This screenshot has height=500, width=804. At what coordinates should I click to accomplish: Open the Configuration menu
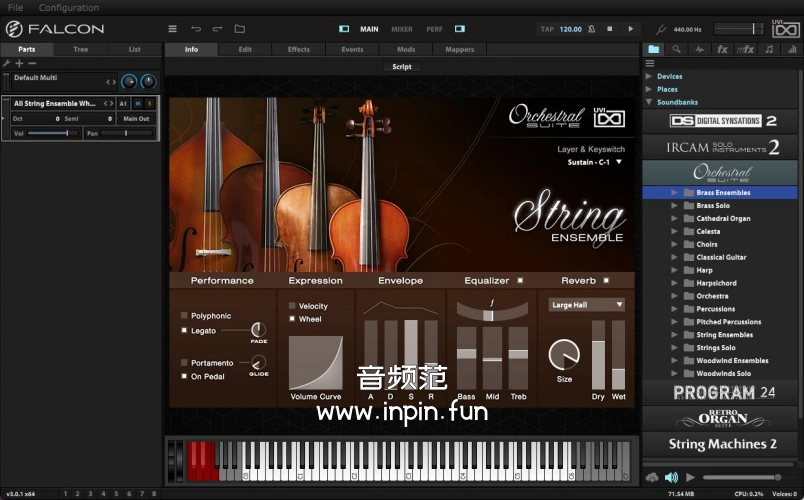pyautogui.click(x=69, y=8)
